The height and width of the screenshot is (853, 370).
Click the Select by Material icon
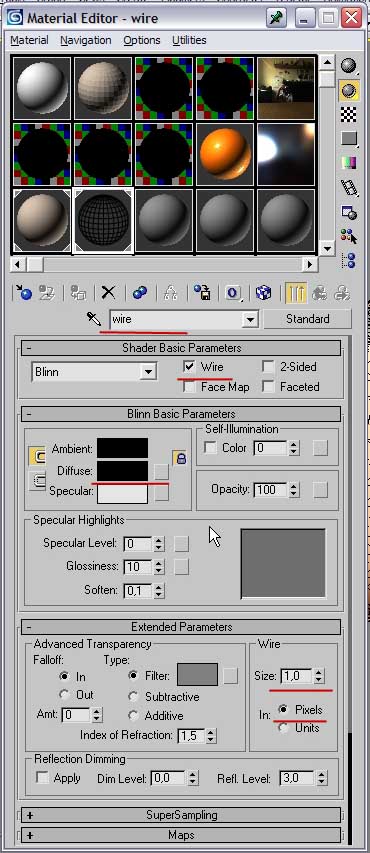pos(349,236)
